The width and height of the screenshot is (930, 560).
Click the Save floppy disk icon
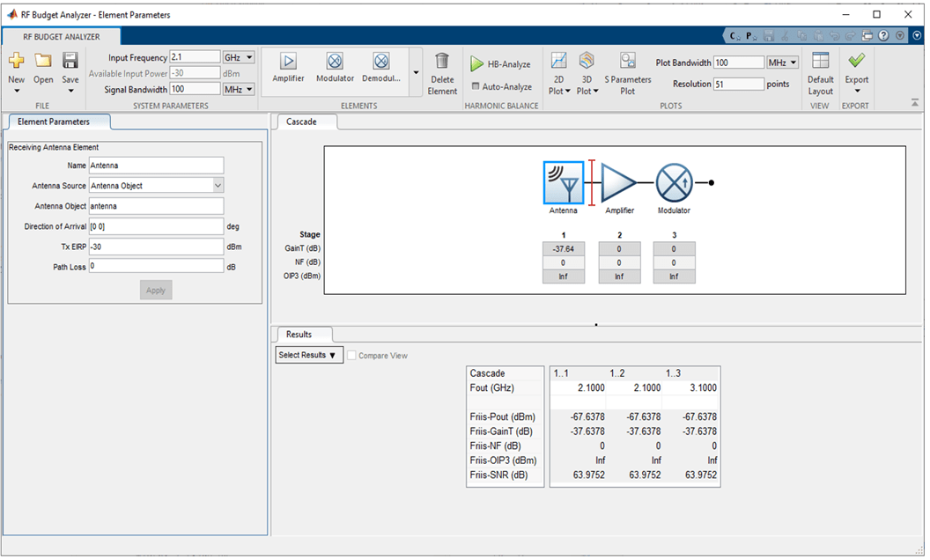[70, 61]
